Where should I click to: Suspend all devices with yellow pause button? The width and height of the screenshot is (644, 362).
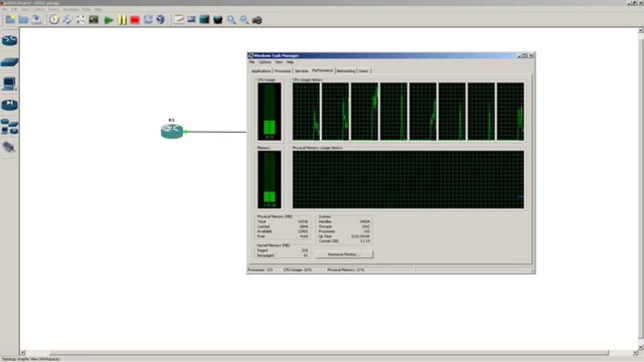point(122,20)
